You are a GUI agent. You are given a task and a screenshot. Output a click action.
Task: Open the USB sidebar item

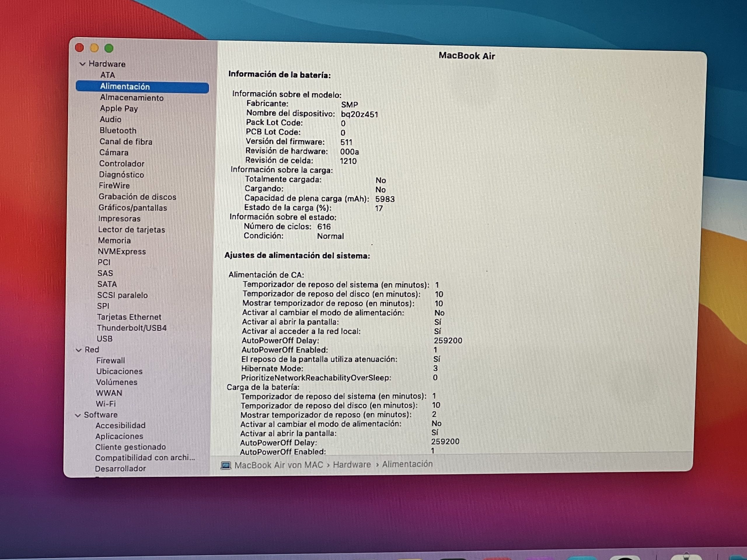[x=104, y=339]
